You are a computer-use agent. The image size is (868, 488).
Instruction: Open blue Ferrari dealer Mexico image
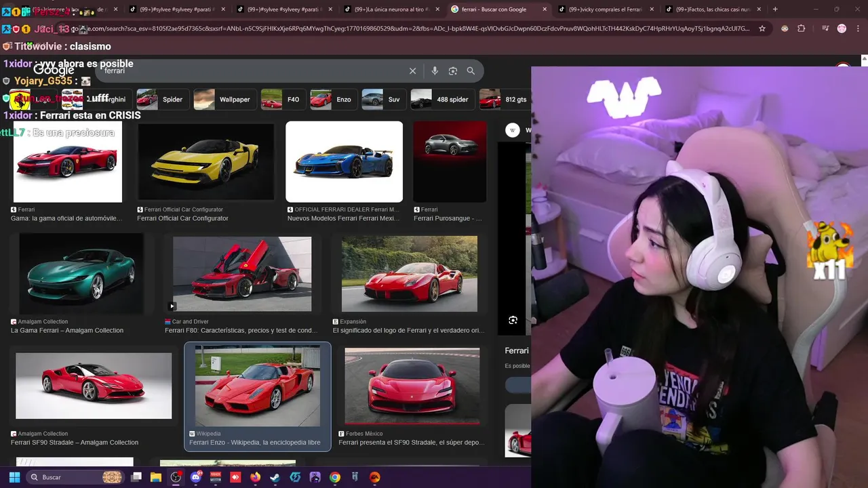tap(344, 162)
